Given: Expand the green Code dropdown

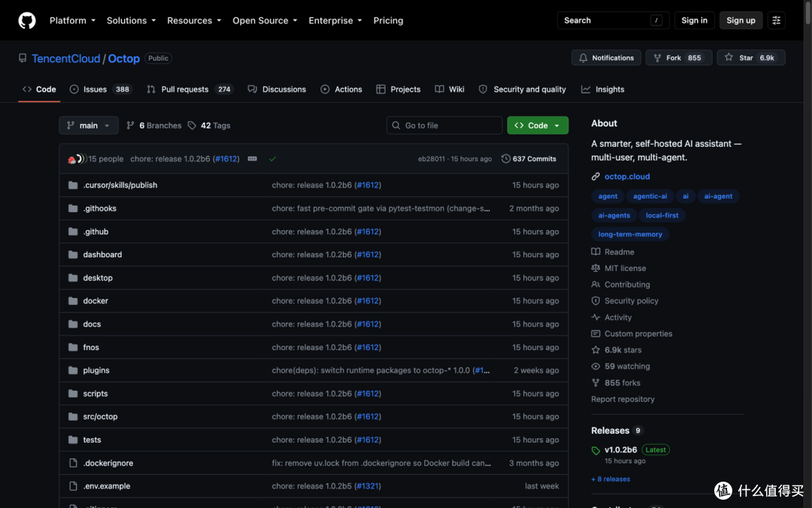Looking at the screenshot, I should 538,126.
